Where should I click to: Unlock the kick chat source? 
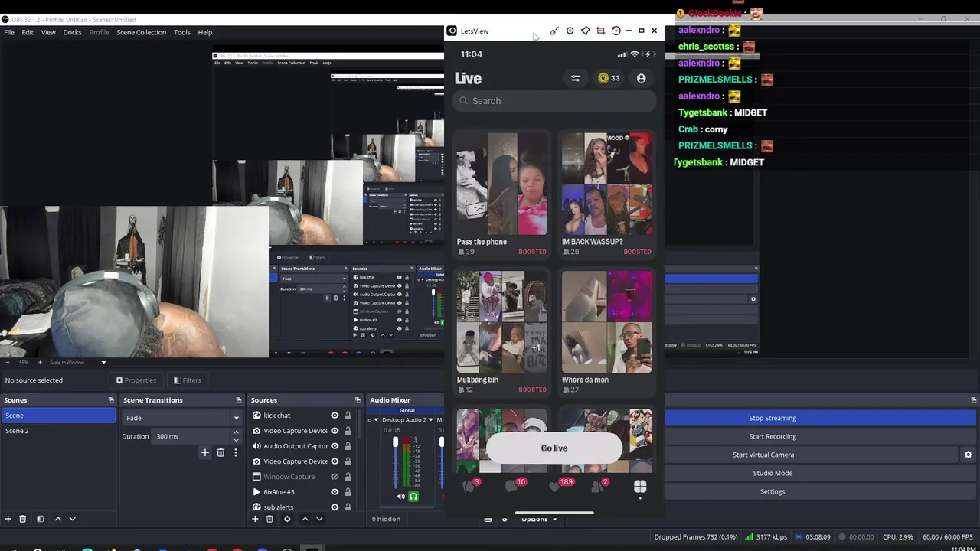(348, 416)
